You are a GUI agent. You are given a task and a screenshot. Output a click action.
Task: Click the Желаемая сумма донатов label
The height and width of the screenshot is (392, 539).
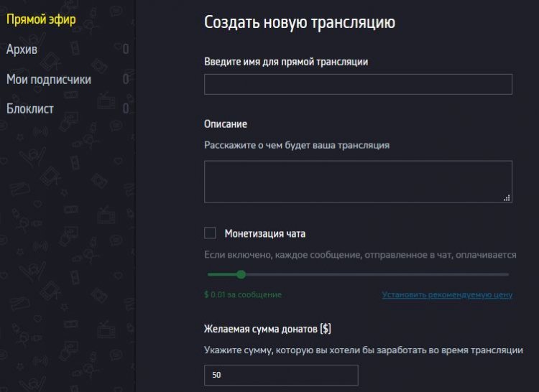tap(267, 329)
